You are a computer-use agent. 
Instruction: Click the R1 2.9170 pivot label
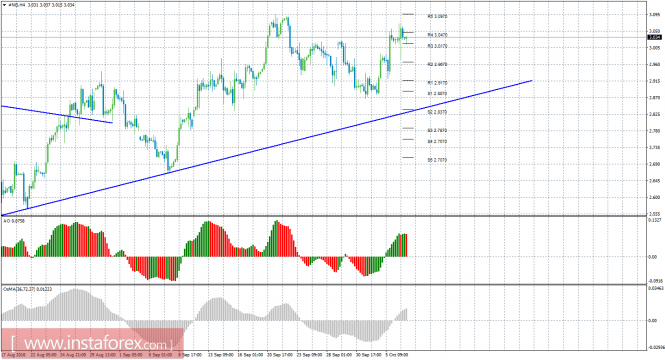coord(437,83)
